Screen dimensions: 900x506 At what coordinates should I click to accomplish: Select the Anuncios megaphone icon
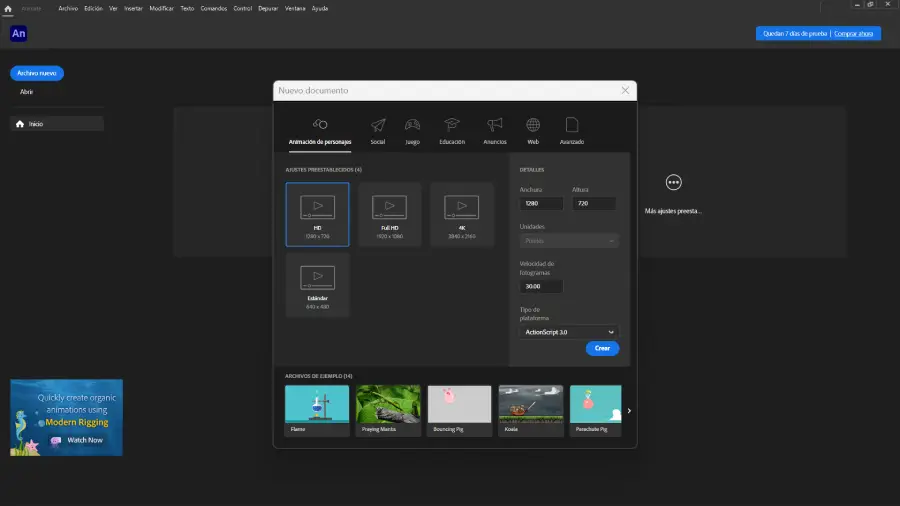click(x=495, y=124)
